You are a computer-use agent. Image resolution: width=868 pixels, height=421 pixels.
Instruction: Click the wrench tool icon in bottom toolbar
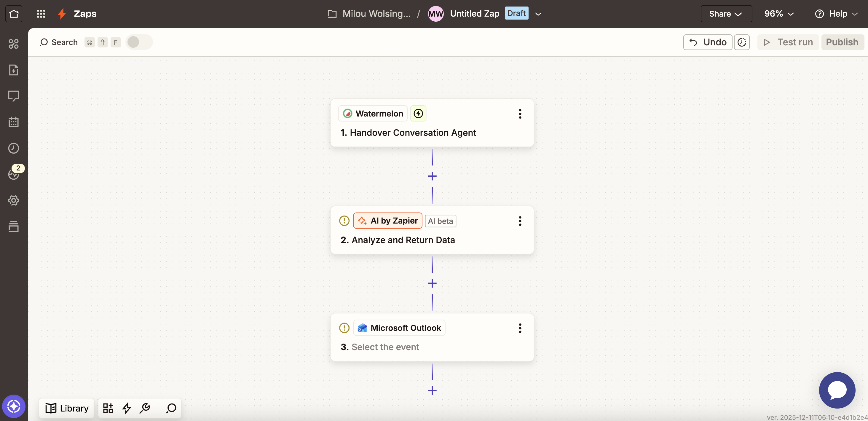point(145,408)
